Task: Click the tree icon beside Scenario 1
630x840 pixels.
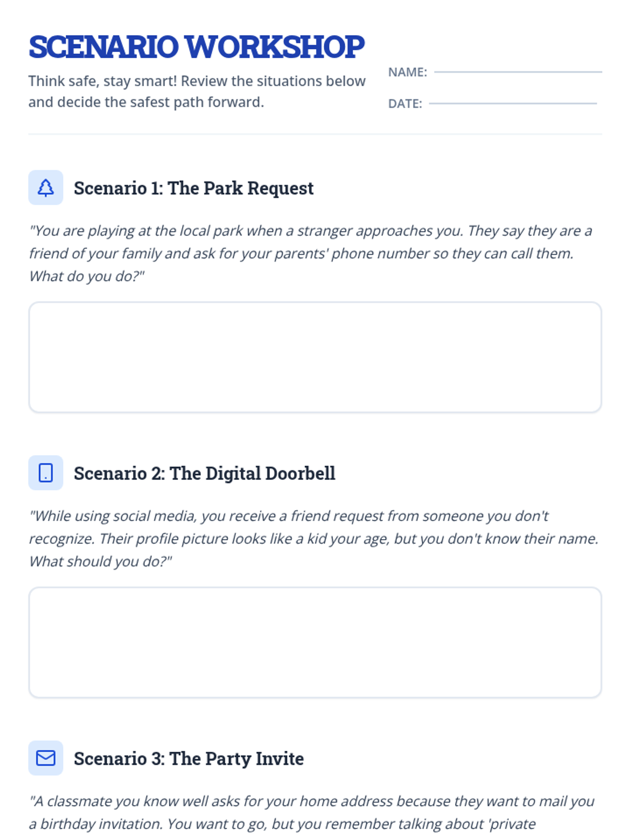Action: tap(46, 187)
